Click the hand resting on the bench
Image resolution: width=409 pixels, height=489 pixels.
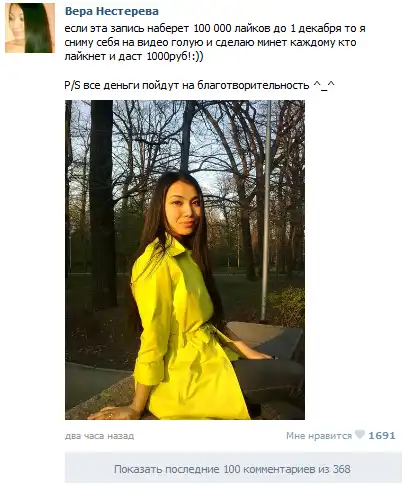pos(112,413)
